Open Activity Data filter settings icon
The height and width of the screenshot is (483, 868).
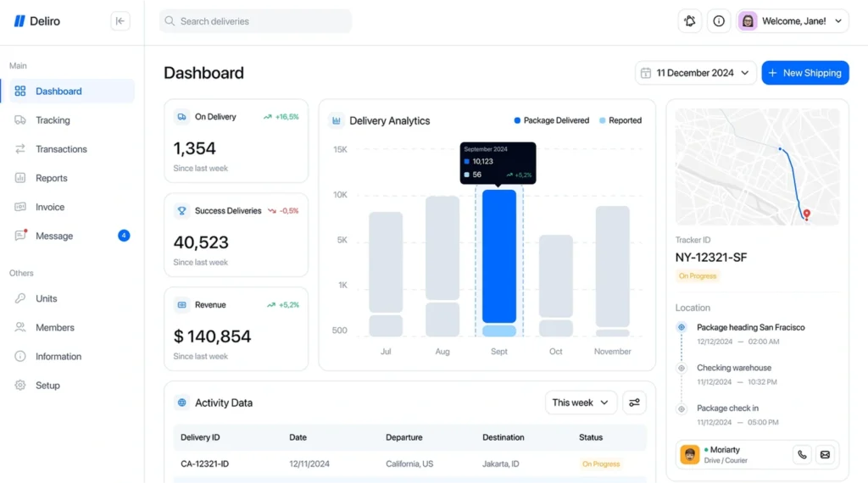634,402
